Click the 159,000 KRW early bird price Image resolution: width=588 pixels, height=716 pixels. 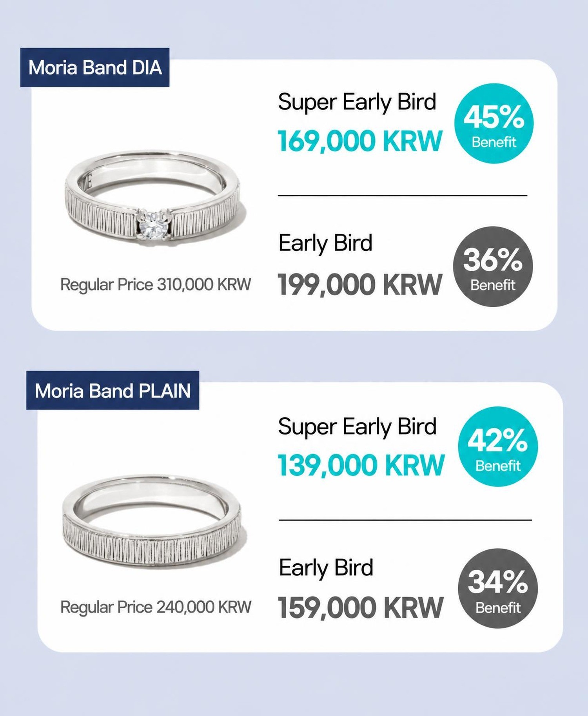(x=361, y=607)
